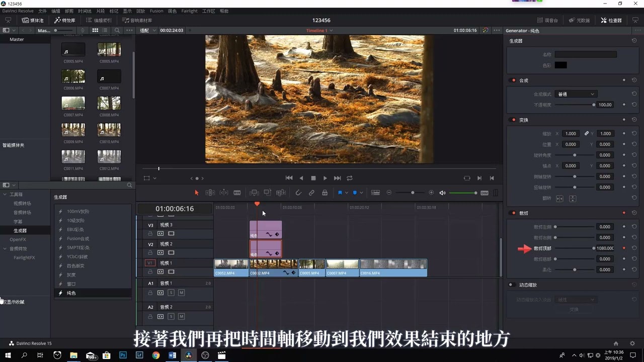
Task: Open the 调音台 mixer button
Action: click(547, 20)
